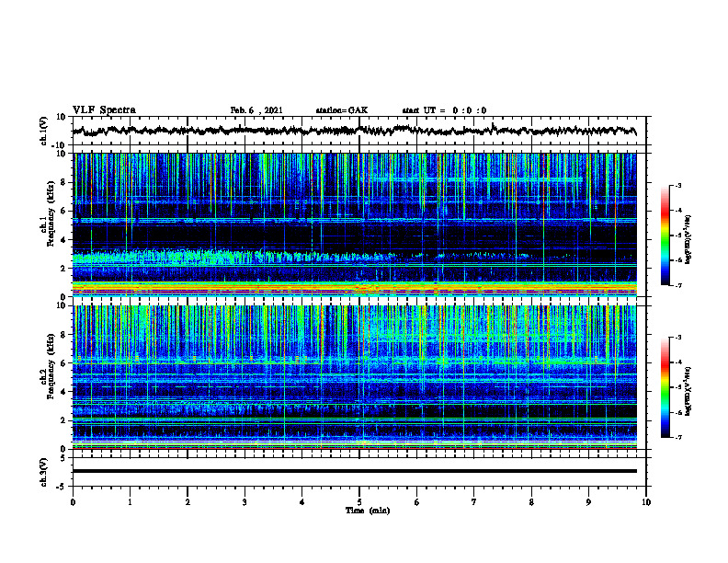The height and width of the screenshot is (563, 728).
Task: Click the '-7' label on ch.2 color scale
Action: [x=678, y=437]
